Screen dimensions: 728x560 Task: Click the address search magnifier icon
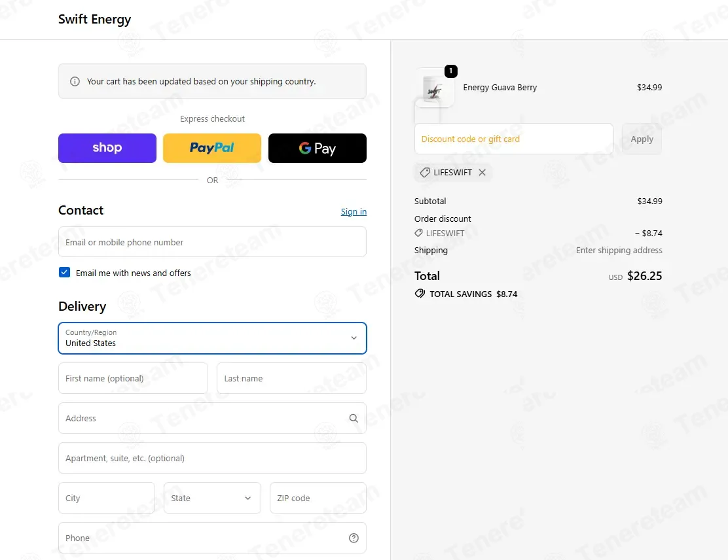(x=354, y=419)
